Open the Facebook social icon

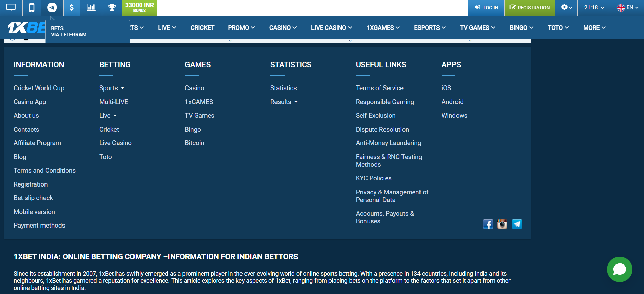pyautogui.click(x=488, y=224)
